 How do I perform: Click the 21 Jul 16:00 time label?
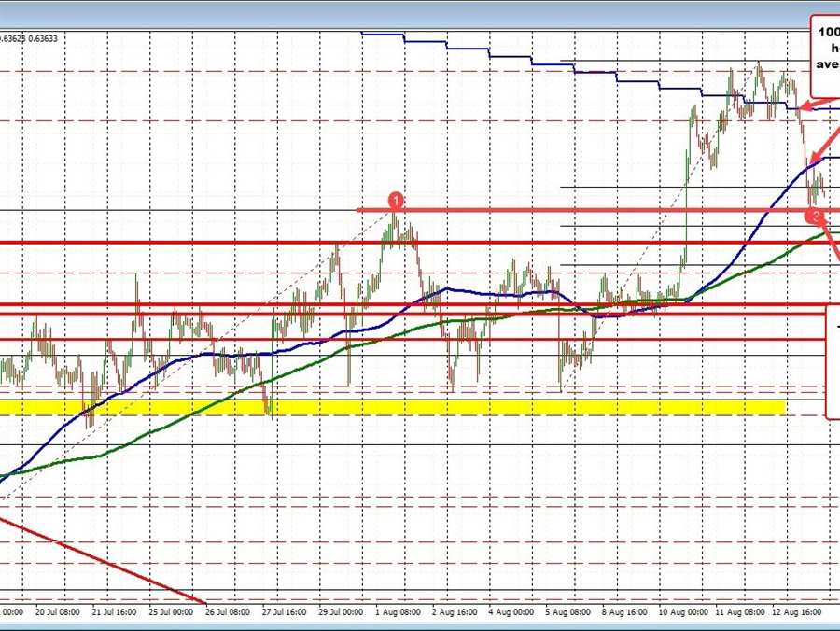pyautogui.click(x=116, y=612)
